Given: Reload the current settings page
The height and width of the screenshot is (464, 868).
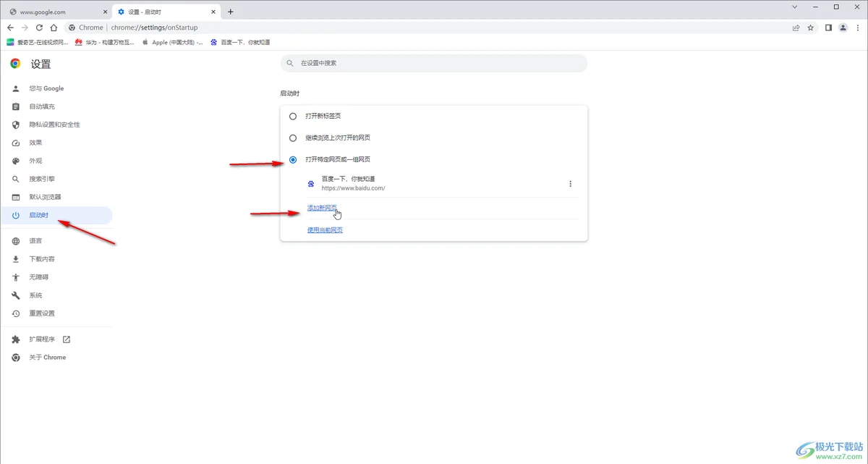Looking at the screenshot, I should click(38, 27).
